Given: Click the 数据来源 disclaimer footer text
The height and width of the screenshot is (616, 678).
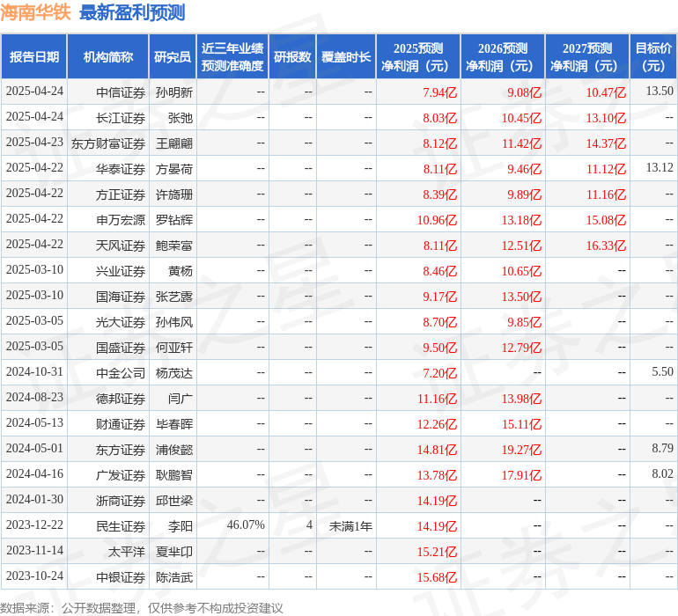Looking at the screenshot, I should [x=142, y=608].
